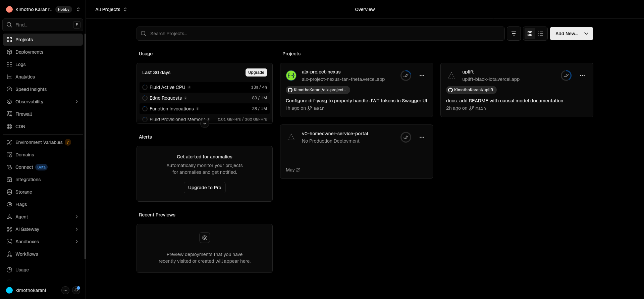Expand the AI Gateway submenu arrow

coord(77,229)
